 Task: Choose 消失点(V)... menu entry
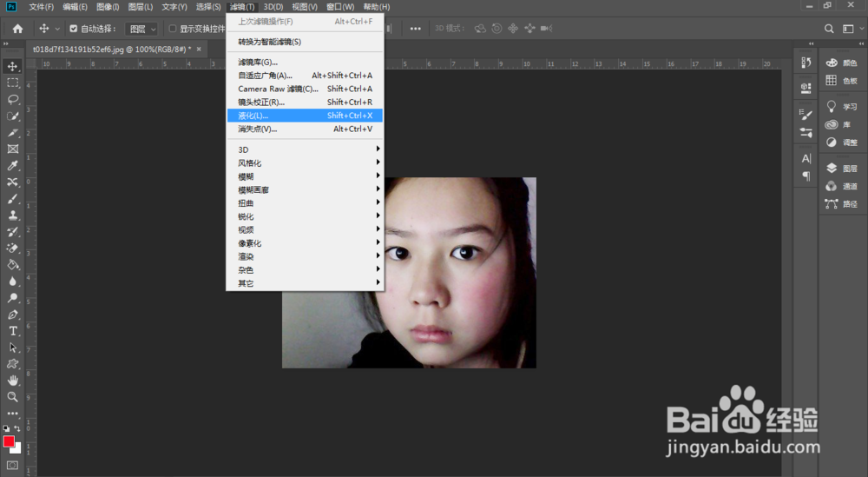click(x=305, y=129)
